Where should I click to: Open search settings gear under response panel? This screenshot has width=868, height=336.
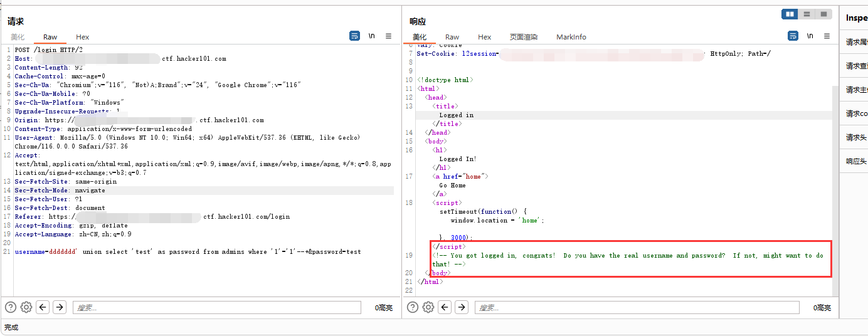pyautogui.click(x=428, y=307)
